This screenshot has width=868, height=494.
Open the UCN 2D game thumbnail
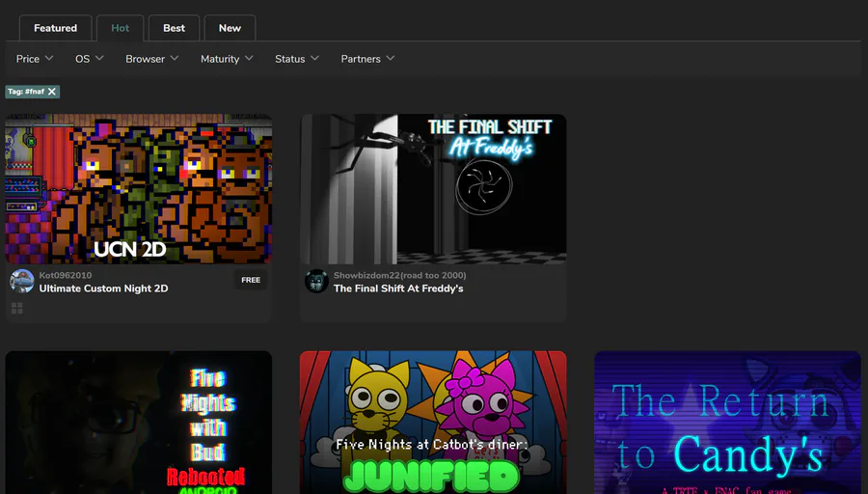click(138, 189)
